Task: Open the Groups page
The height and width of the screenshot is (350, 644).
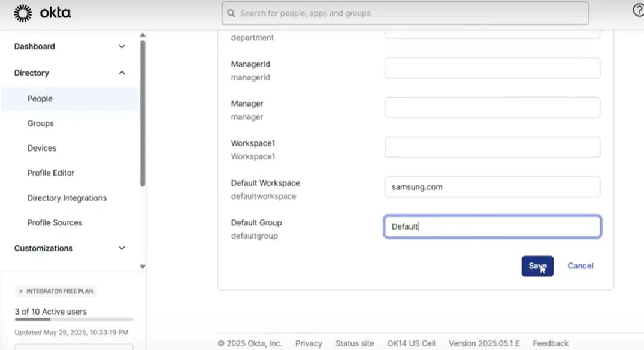Action: tap(40, 123)
